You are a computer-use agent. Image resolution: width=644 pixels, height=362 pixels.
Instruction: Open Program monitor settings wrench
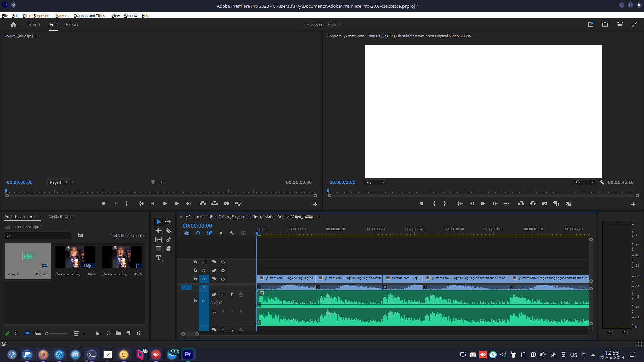coord(602,182)
